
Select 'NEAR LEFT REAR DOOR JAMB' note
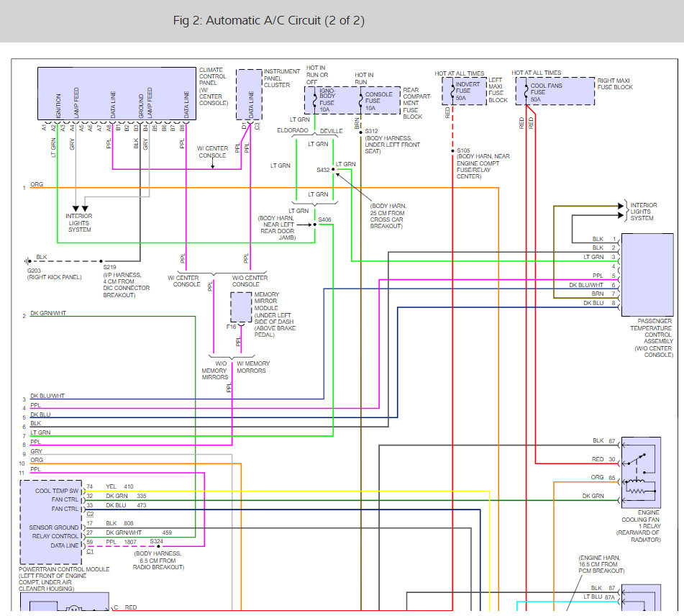pos(278,231)
